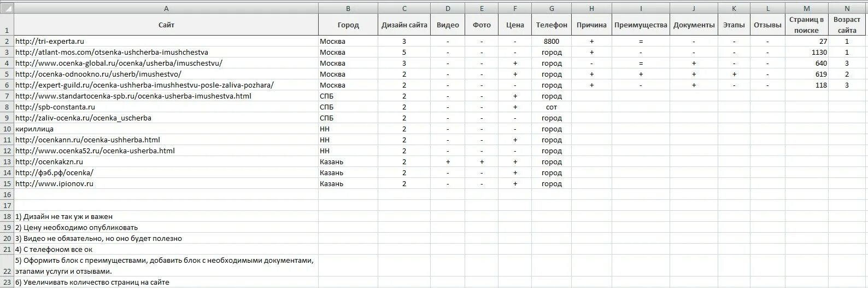The image size is (868, 288).
Task: Select row 22 header
Action: click(7, 266)
